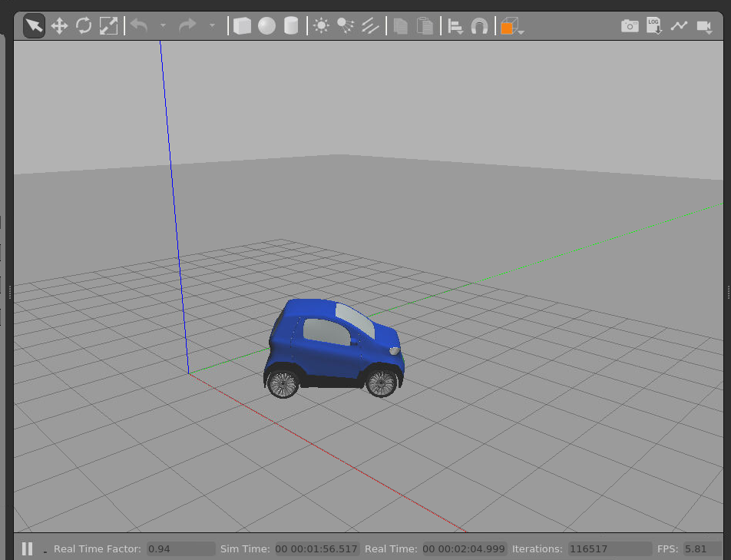Start video recording

click(x=704, y=27)
